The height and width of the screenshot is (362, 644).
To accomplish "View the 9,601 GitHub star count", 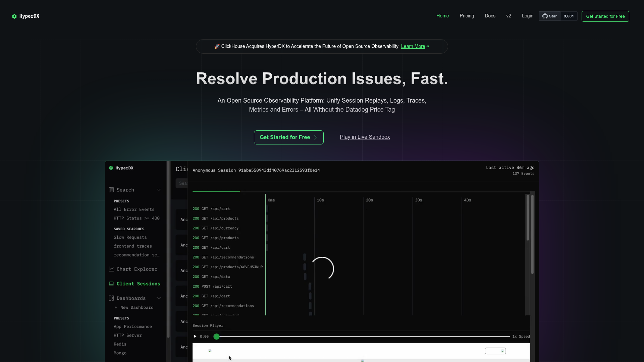I will point(569,16).
